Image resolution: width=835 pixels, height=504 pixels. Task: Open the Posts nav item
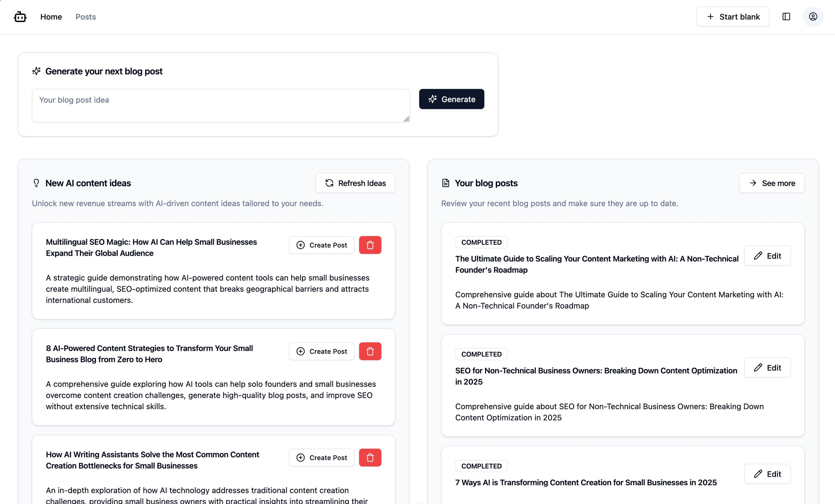(86, 17)
